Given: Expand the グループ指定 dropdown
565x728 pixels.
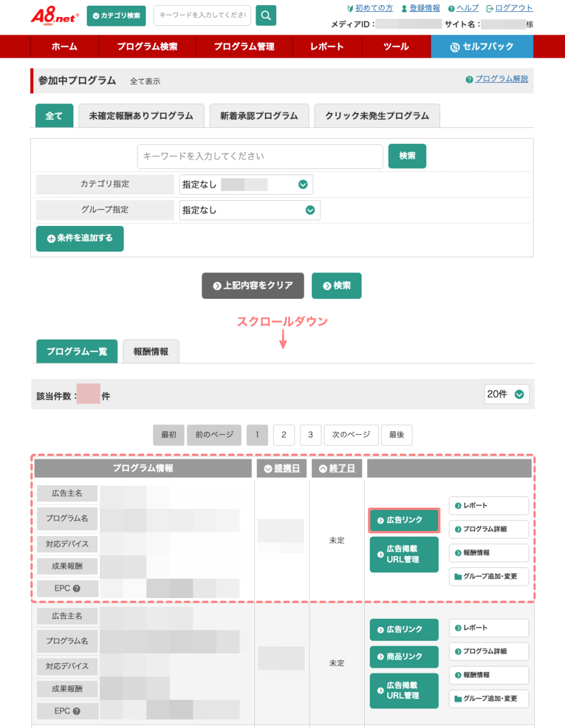Looking at the screenshot, I should coord(249,210).
